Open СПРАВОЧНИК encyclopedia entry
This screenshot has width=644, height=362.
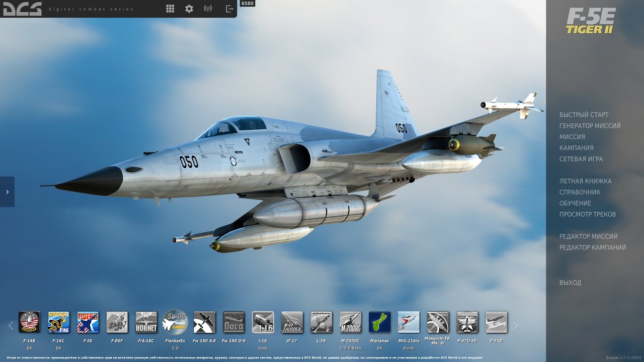(580, 192)
